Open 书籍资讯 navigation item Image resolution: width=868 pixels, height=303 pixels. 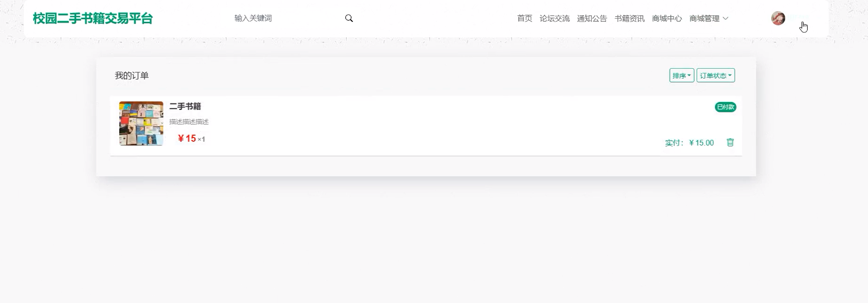click(629, 18)
